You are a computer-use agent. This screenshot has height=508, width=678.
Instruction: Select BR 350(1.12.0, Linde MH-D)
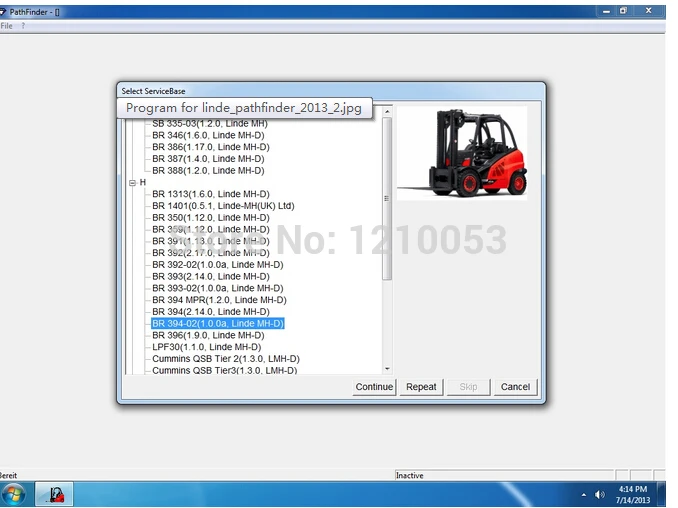point(211,217)
